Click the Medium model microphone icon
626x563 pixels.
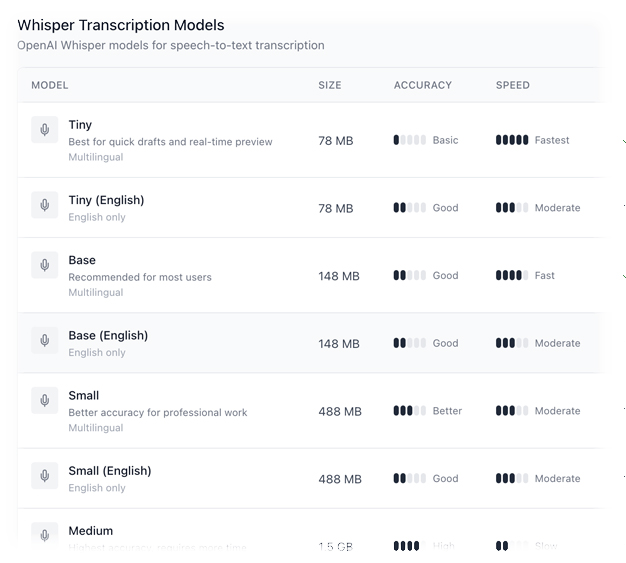pyautogui.click(x=44, y=535)
